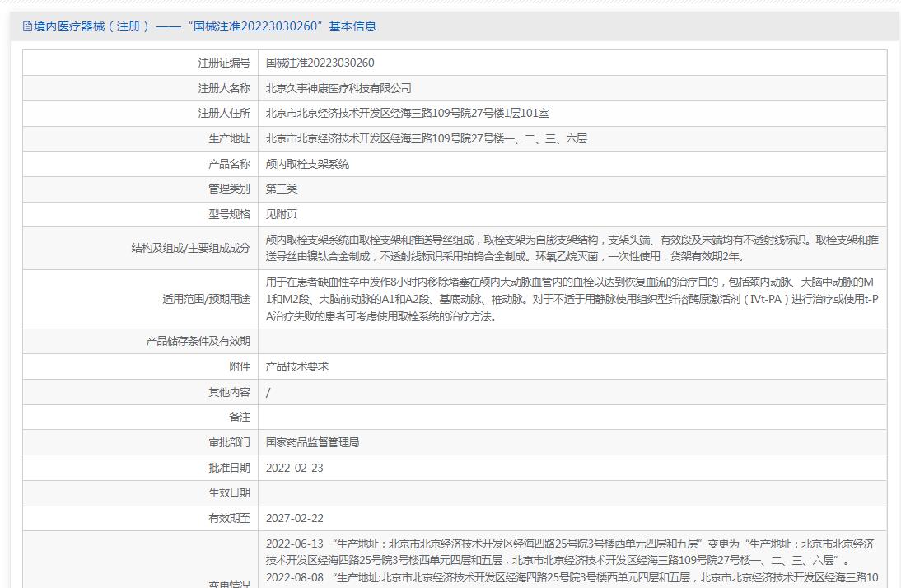
Task: Click the 管理类别 value 第三类
Action: point(282,189)
